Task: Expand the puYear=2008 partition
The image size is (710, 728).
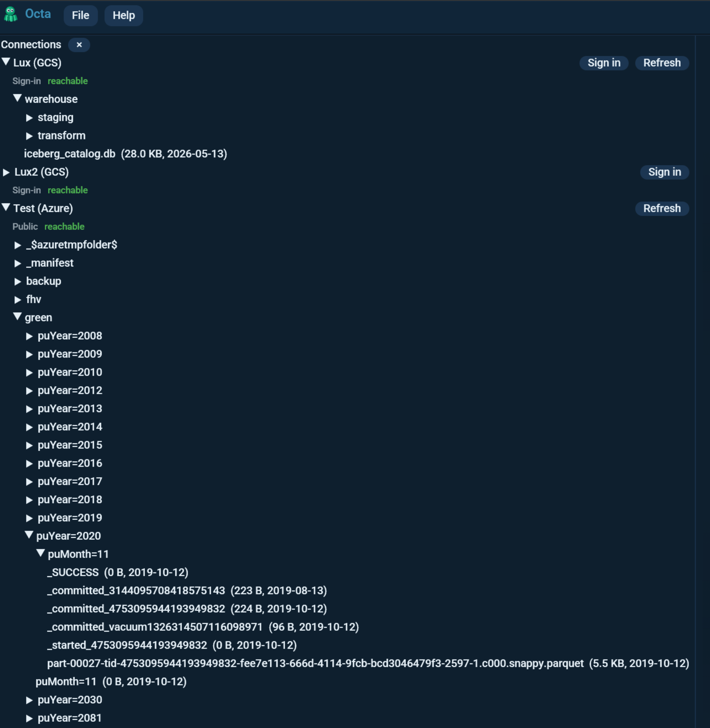Action: point(29,336)
